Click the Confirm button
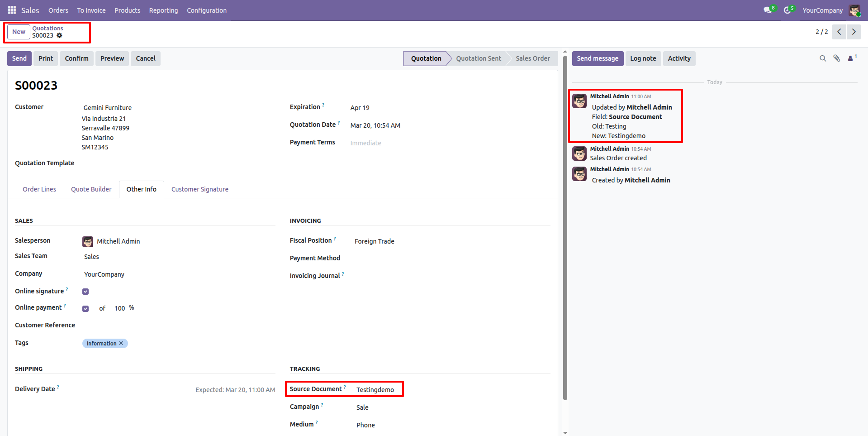Image resolution: width=868 pixels, height=436 pixels. 76,58
